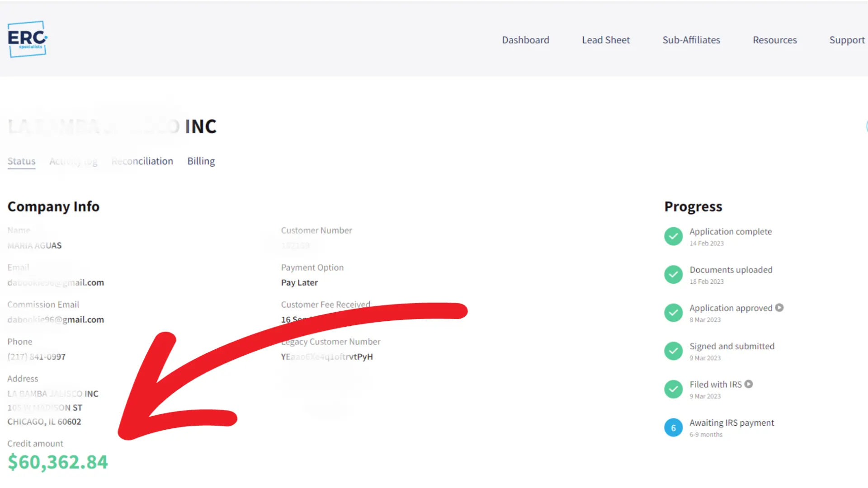Click the MARIA AGUAS name value
868x488 pixels.
click(x=34, y=245)
